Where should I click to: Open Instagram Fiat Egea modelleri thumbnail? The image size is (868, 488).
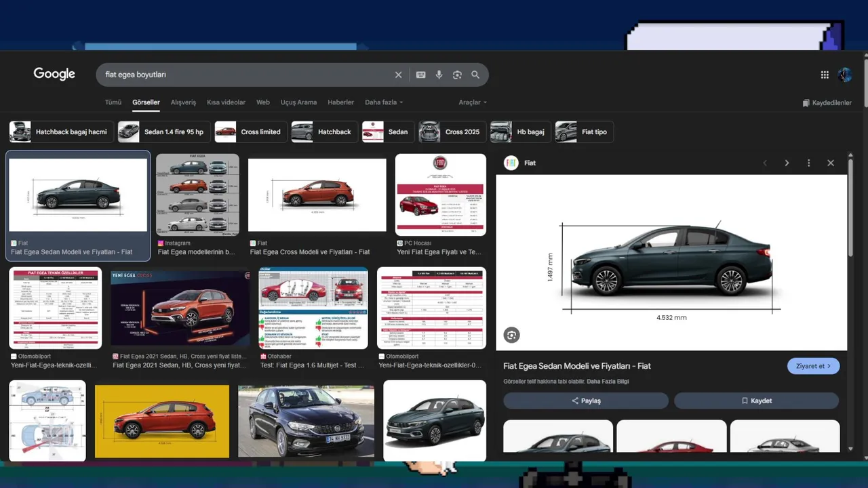click(x=197, y=195)
